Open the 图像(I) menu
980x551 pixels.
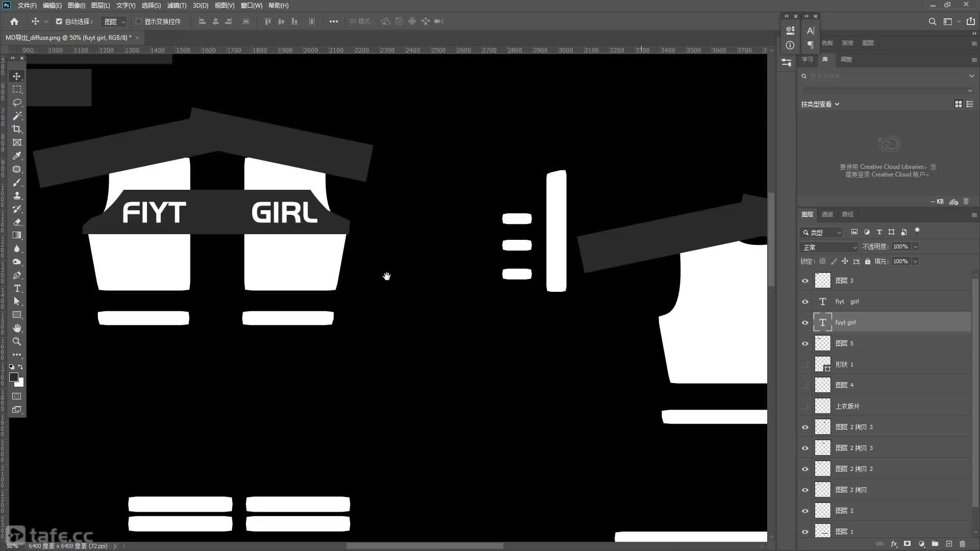77,5
